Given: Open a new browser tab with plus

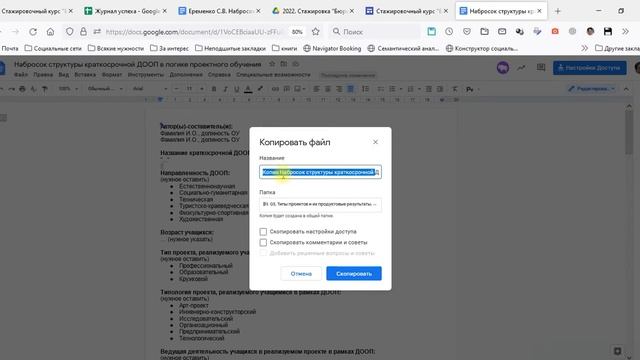Looking at the screenshot, I should point(558,11).
